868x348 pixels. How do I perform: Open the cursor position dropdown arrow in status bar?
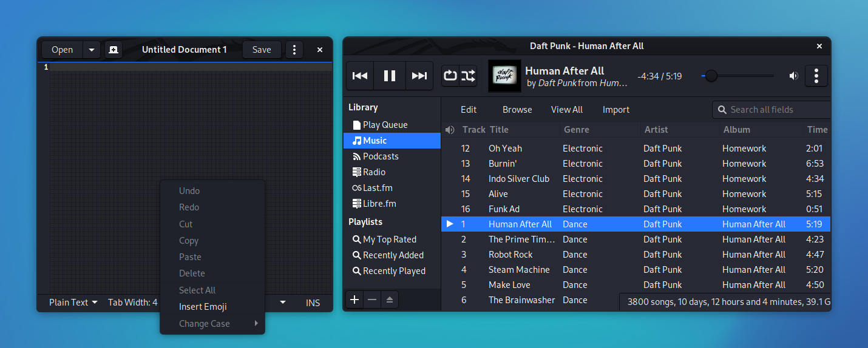tap(283, 303)
